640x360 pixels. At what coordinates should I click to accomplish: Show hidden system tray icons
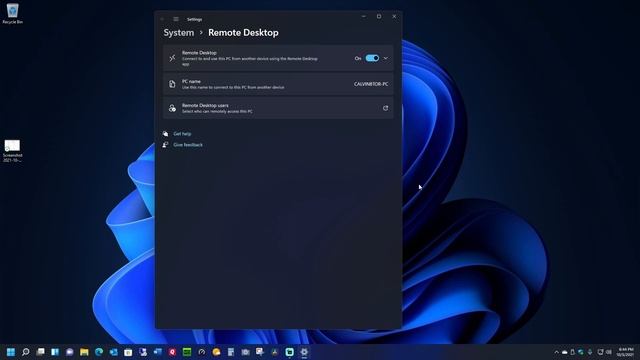pos(556,352)
